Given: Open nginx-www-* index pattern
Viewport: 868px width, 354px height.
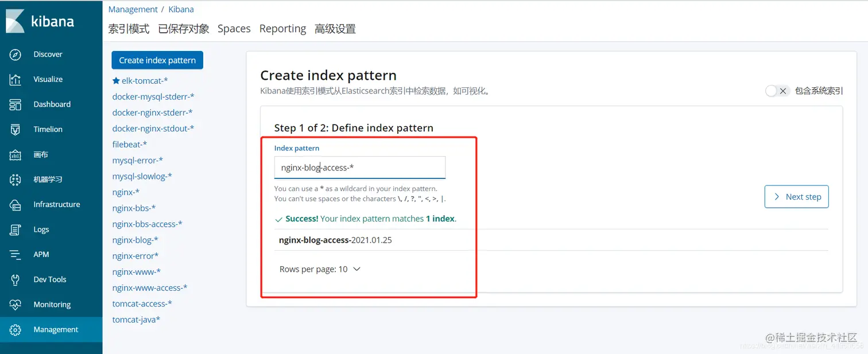Looking at the screenshot, I should [137, 272].
